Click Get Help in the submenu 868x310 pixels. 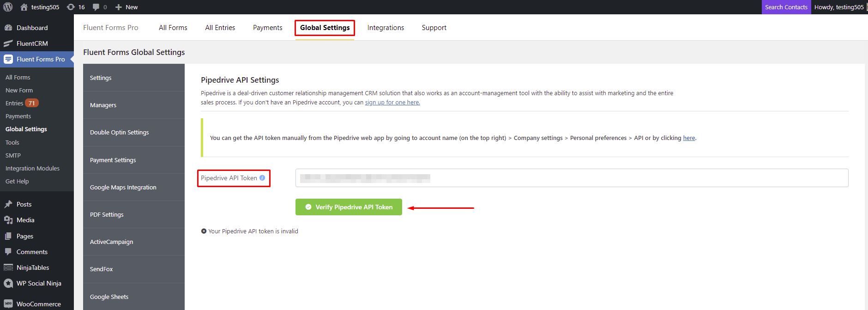tap(17, 182)
